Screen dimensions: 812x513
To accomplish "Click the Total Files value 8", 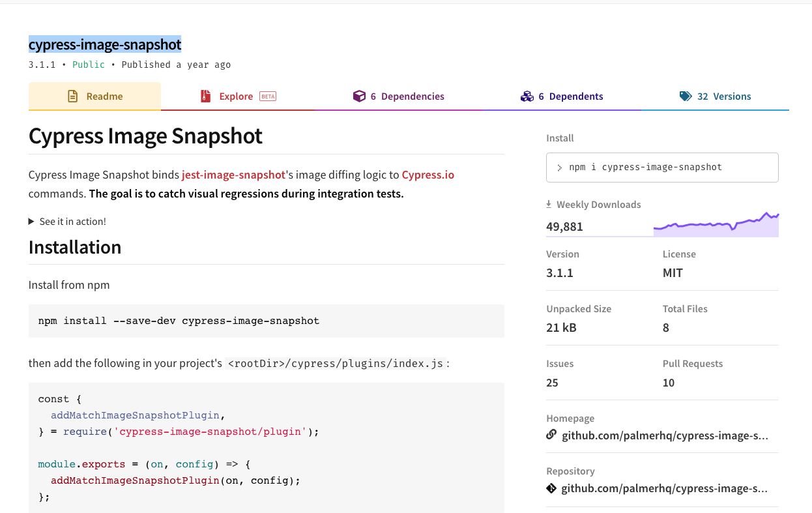I will click(666, 328).
